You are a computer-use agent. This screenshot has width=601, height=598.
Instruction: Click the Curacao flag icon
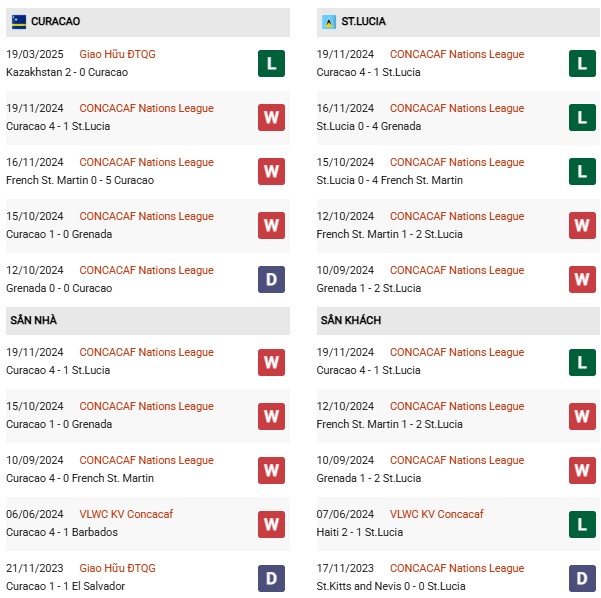(19, 21)
